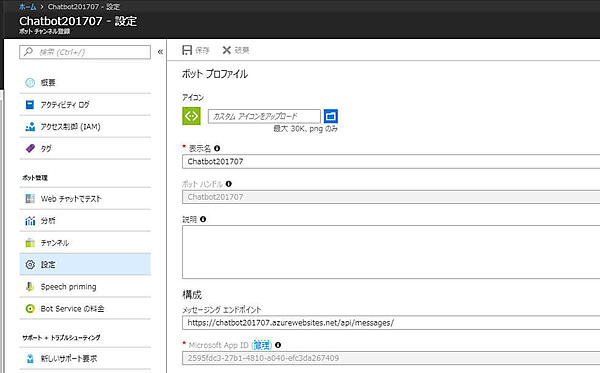Open アクティビティ ログ menu item

pos(85,104)
